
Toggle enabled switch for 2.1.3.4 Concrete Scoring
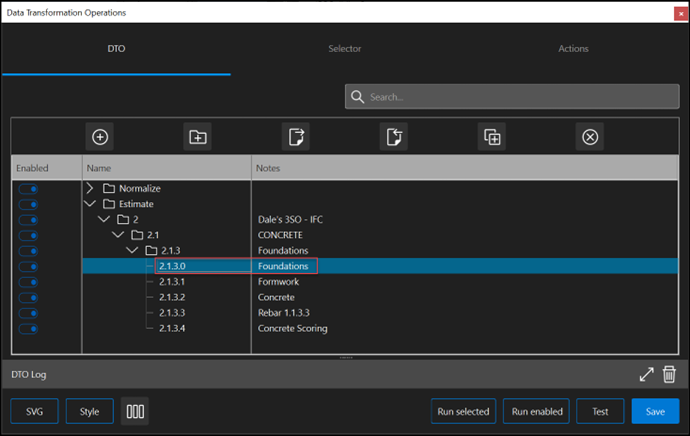28,328
